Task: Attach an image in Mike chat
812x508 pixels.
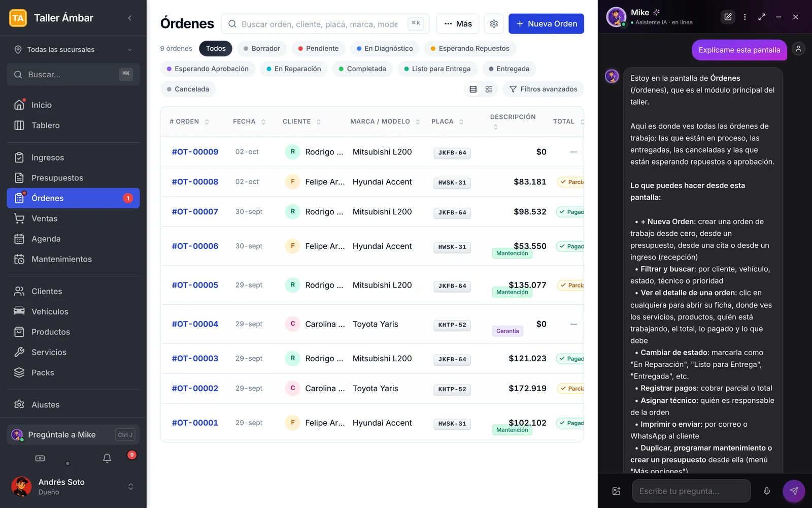Action: click(617, 491)
